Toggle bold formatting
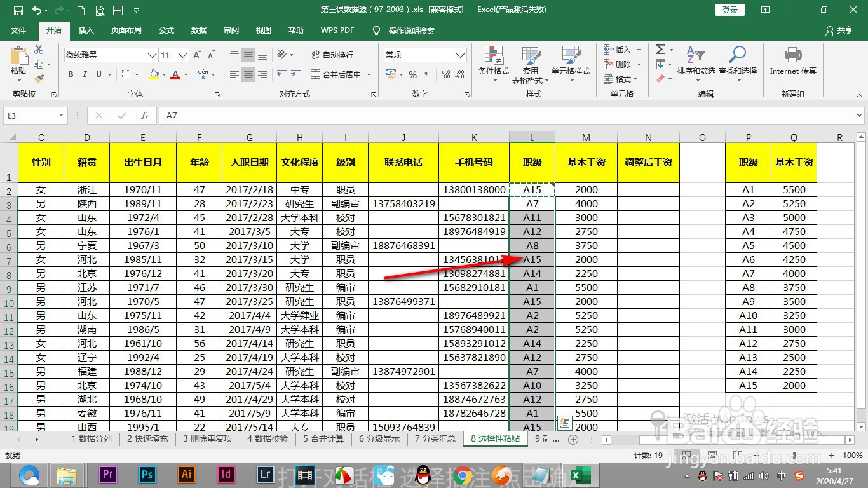 pos(71,74)
